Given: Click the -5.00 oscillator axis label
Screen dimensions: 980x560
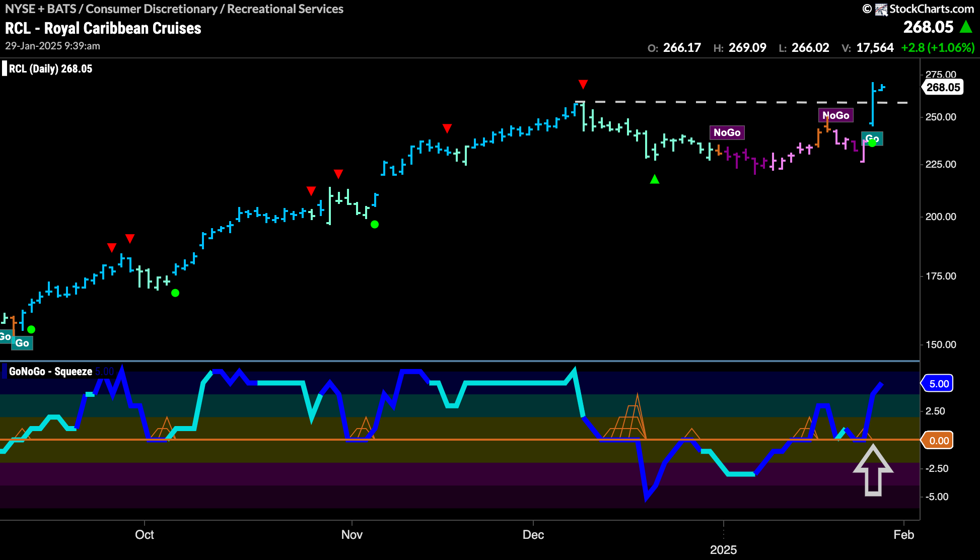Looking at the screenshot, I should tap(937, 497).
